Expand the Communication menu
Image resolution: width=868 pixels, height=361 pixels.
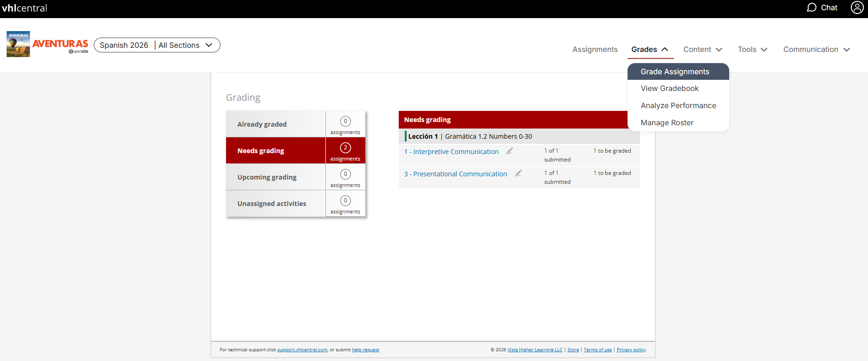tap(816, 49)
